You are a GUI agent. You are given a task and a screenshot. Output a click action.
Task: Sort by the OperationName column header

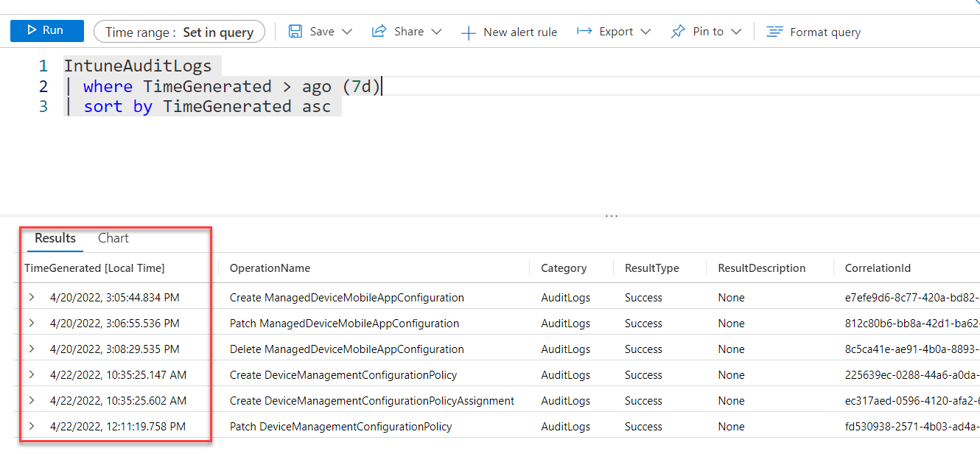coord(270,268)
